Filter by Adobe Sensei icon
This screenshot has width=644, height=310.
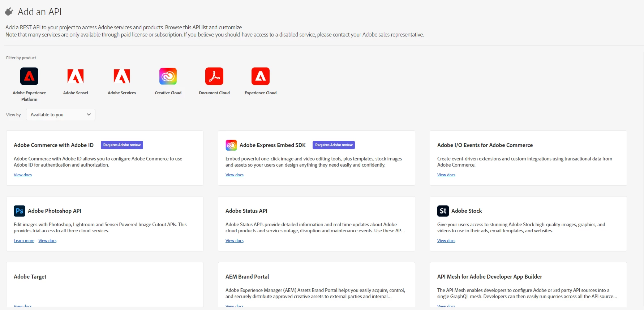pyautogui.click(x=76, y=76)
